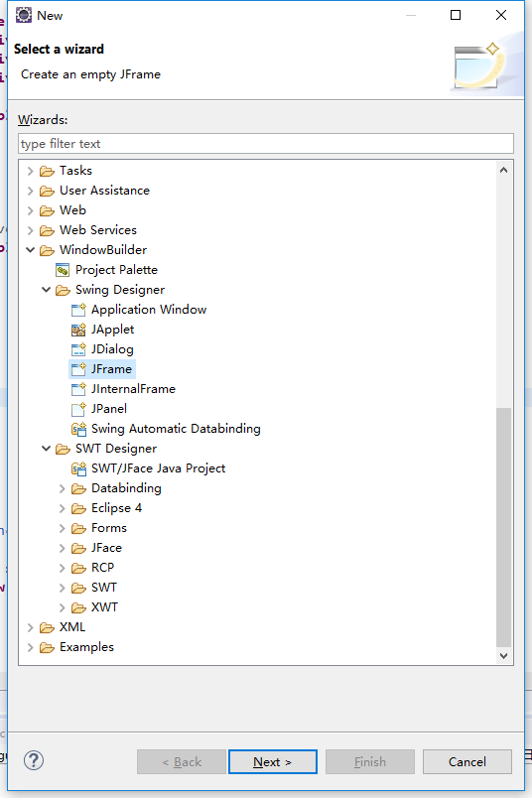
Task: Collapse the WindowBuilder category
Action: click(x=30, y=250)
